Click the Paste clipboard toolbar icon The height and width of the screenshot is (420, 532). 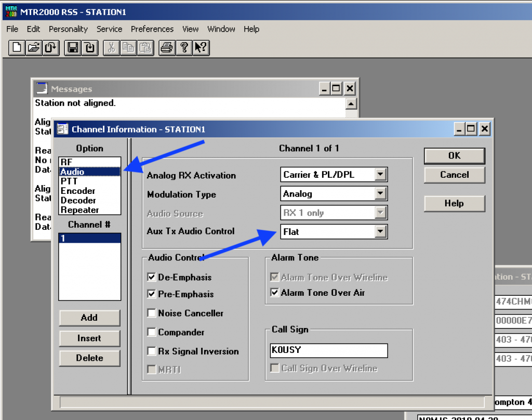145,47
